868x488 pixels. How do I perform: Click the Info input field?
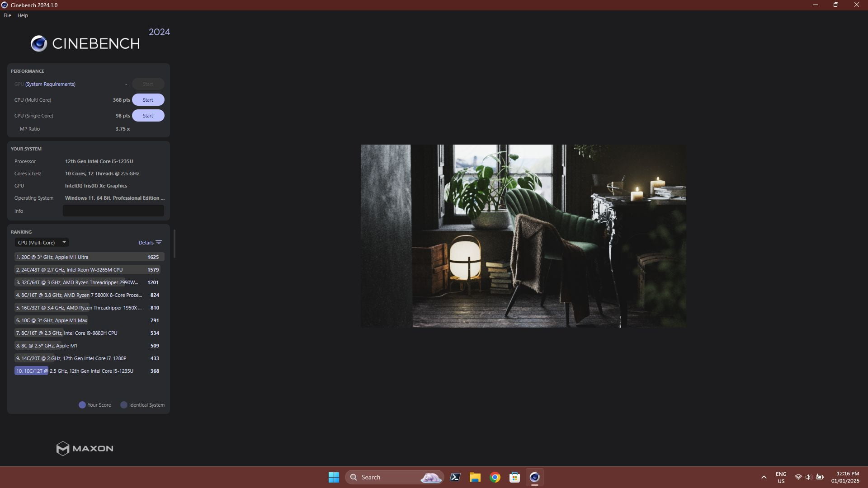tap(113, 211)
